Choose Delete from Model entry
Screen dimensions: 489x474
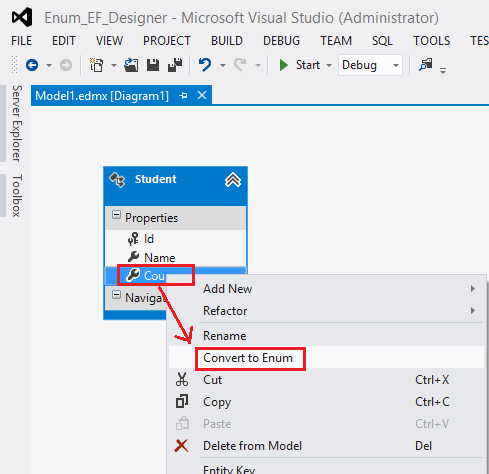point(326,446)
